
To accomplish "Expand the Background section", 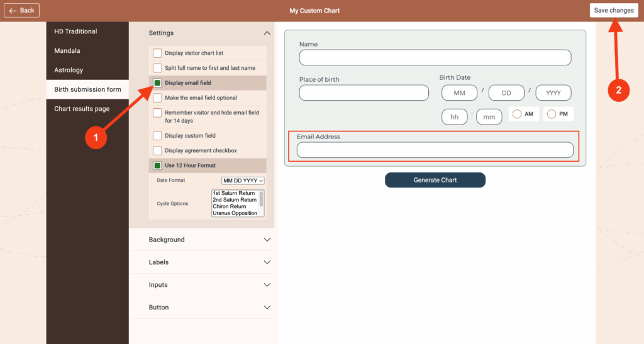I will pyautogui.click(x=267, y=240).
